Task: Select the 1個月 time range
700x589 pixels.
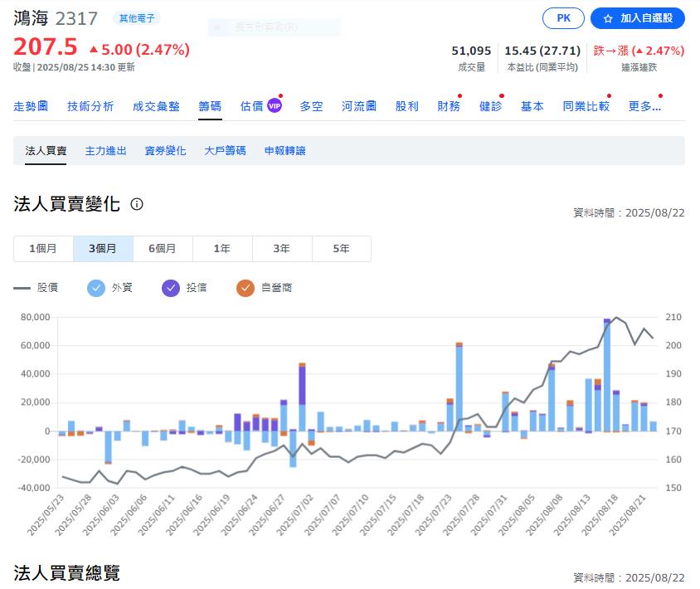Action: point(43,249)
